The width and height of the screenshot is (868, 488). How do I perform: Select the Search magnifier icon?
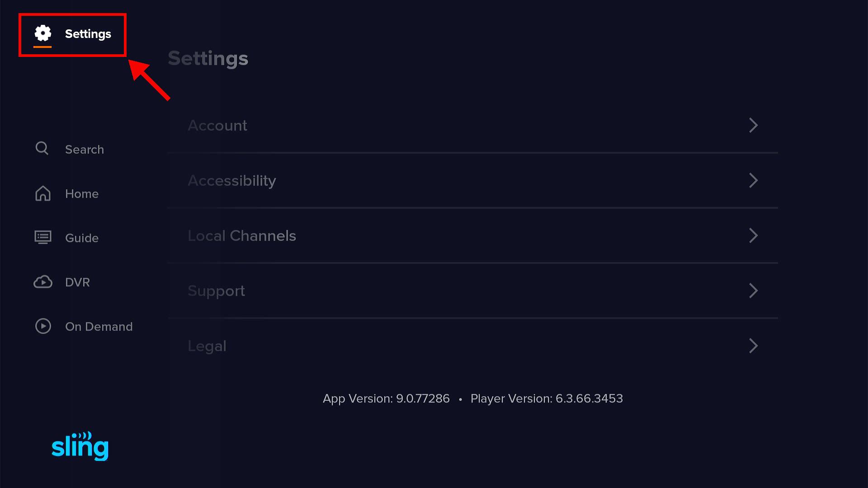(42, 149)
